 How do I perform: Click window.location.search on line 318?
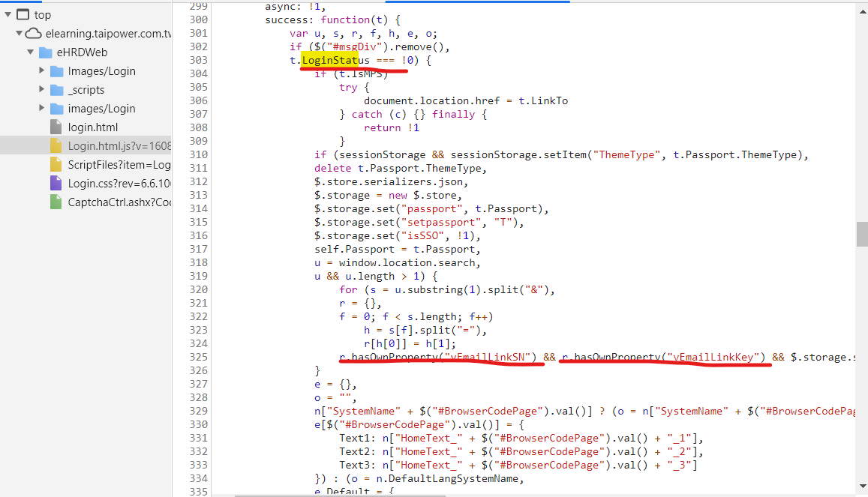[407, 262]
